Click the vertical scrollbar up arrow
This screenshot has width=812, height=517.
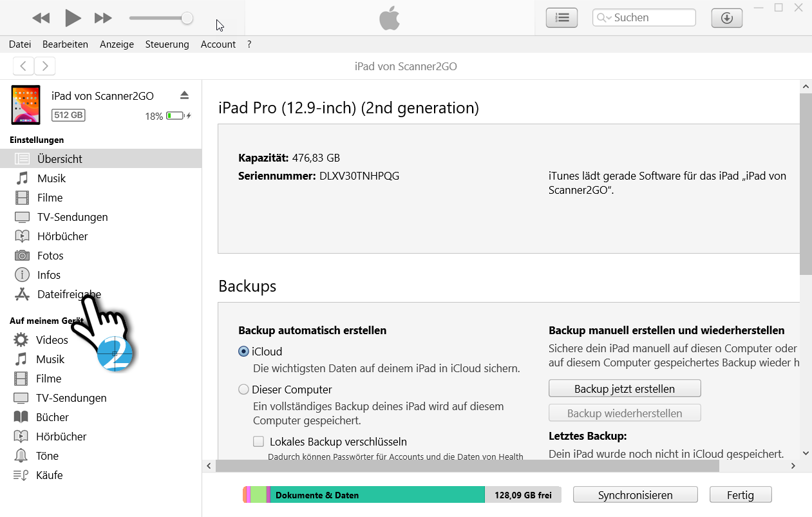point(806,86)
